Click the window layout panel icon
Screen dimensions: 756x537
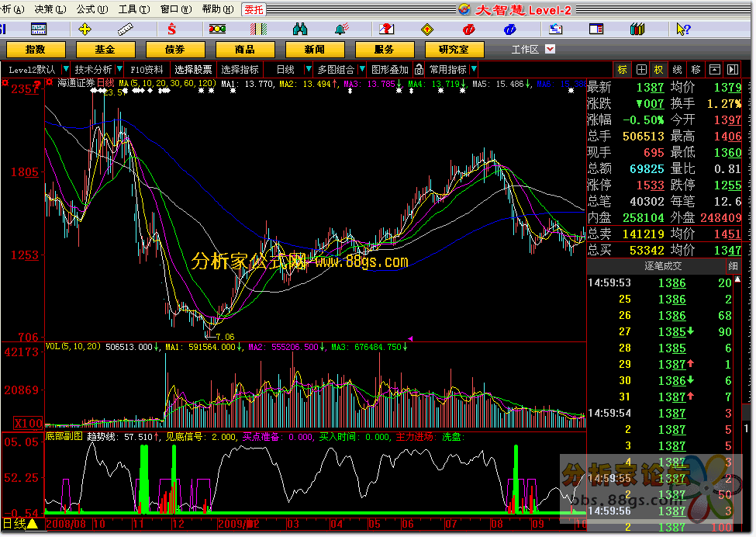(596, 29)
